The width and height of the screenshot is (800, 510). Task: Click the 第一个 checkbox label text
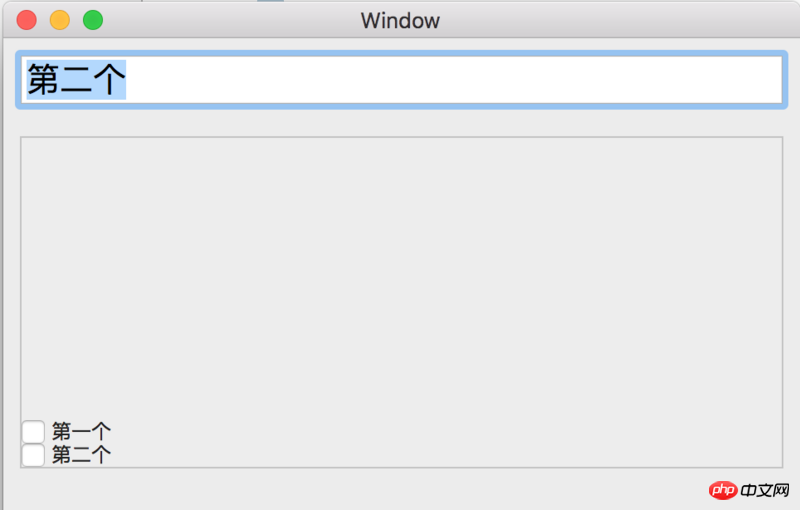pos(81,431)
